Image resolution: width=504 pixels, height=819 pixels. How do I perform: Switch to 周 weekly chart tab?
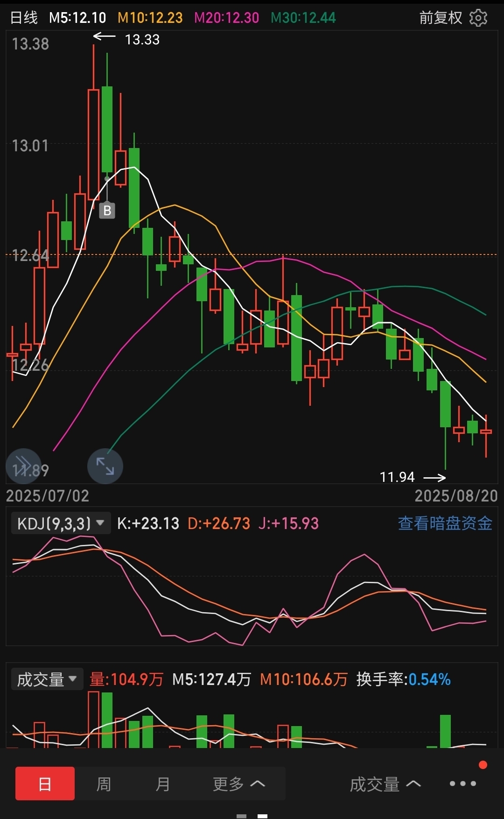[x=104, y=784]
